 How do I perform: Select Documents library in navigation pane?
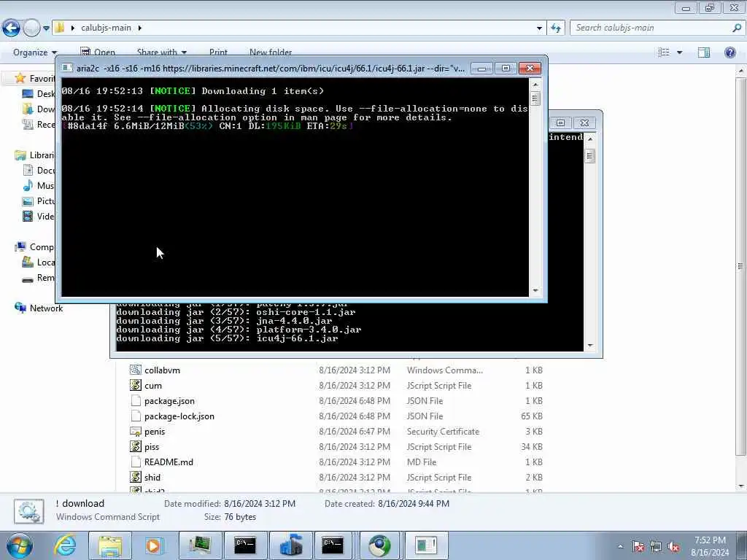[39, 170]
